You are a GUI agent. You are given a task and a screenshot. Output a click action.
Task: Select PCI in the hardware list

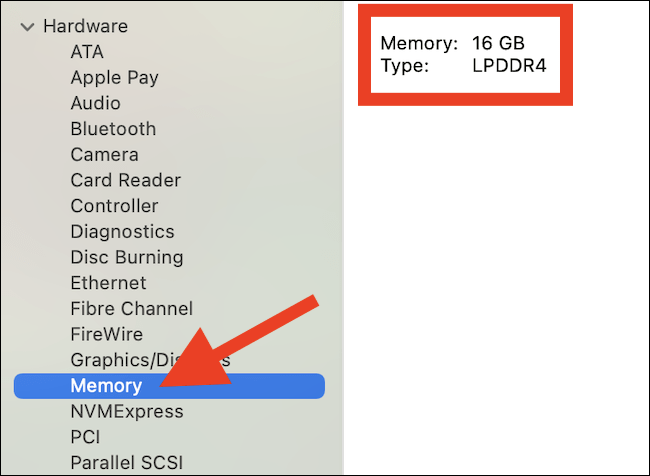85,437
